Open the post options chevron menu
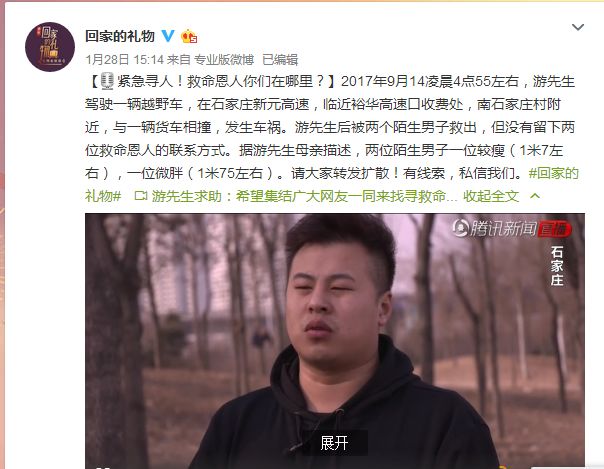The width and height of the screenshot is (604, 469). click(578, 27)
